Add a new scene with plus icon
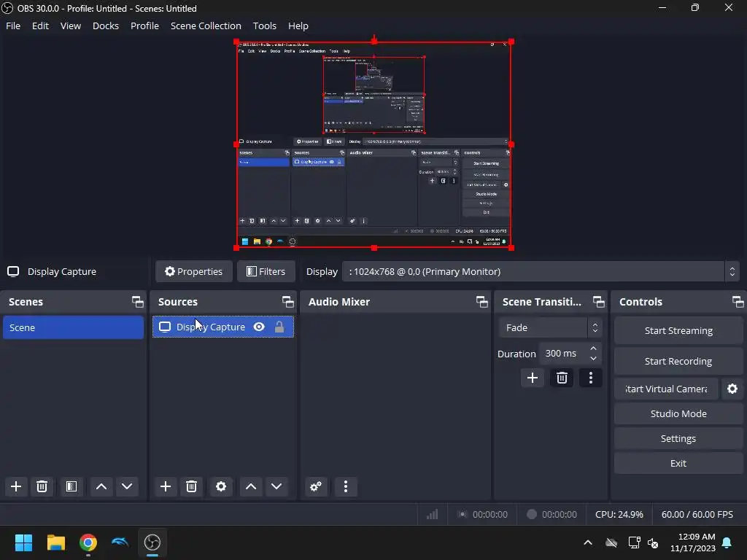The height and width of the screenshot is (560, 747). (x=16, y=486)
